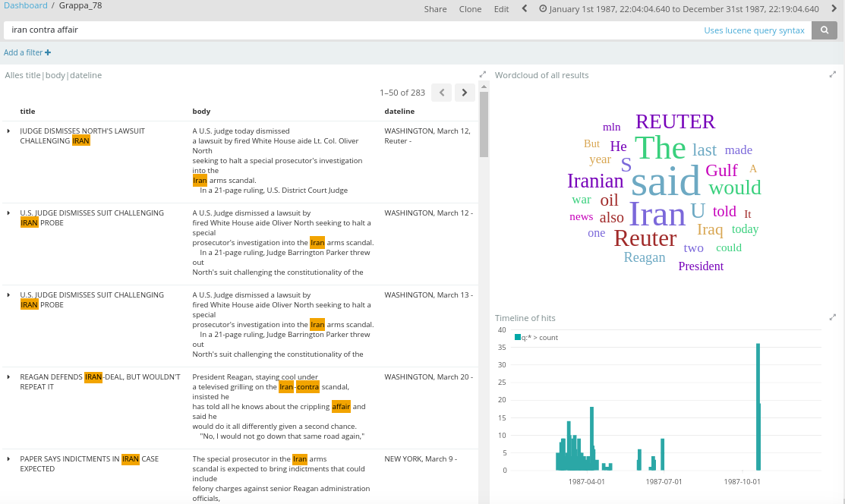This screenshot has width=845, height=504.
Task: Click the word 'oil' in wordcloud
Action: [609, 200]
